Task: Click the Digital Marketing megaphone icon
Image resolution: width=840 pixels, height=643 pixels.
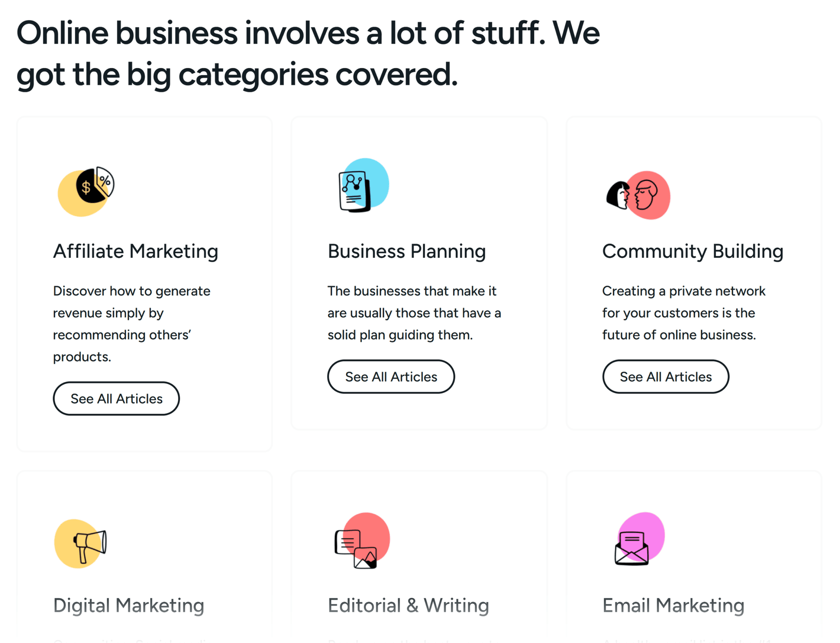Action: pos(81,544)
